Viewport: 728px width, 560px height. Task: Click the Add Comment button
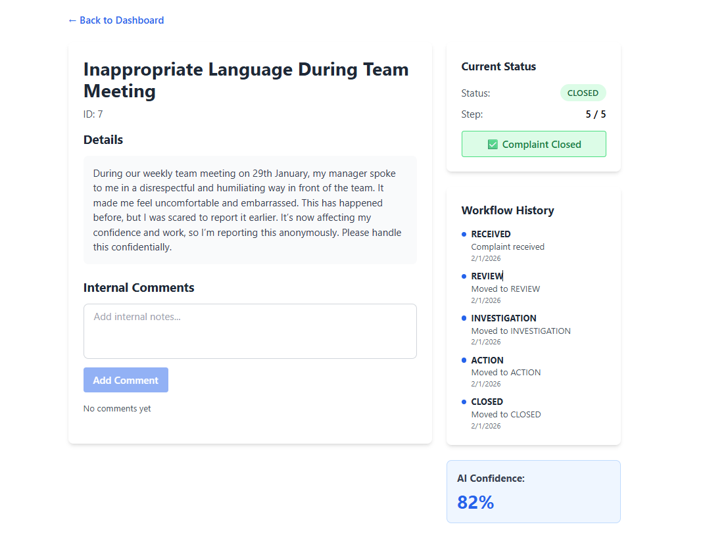(x=126, y=380)
